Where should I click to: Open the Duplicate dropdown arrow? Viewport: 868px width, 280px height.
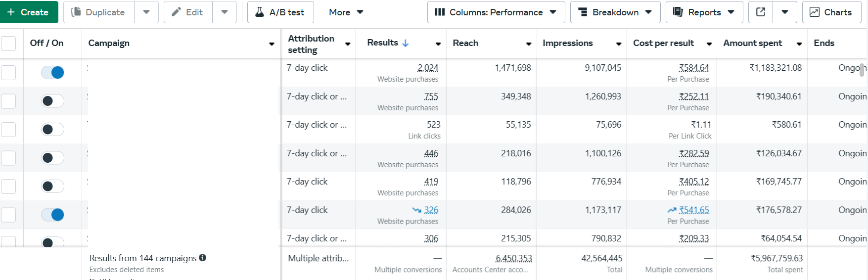[x=146, y=12]
